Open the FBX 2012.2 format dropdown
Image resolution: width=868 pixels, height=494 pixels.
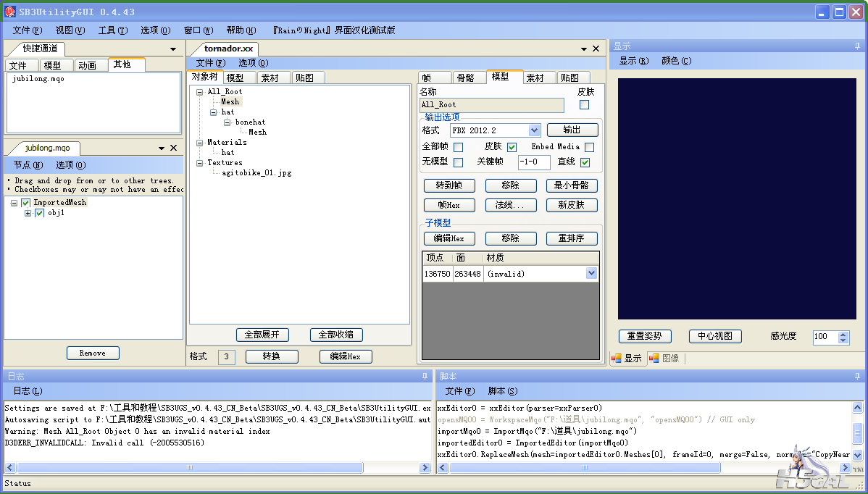click(x=534, y=130)
